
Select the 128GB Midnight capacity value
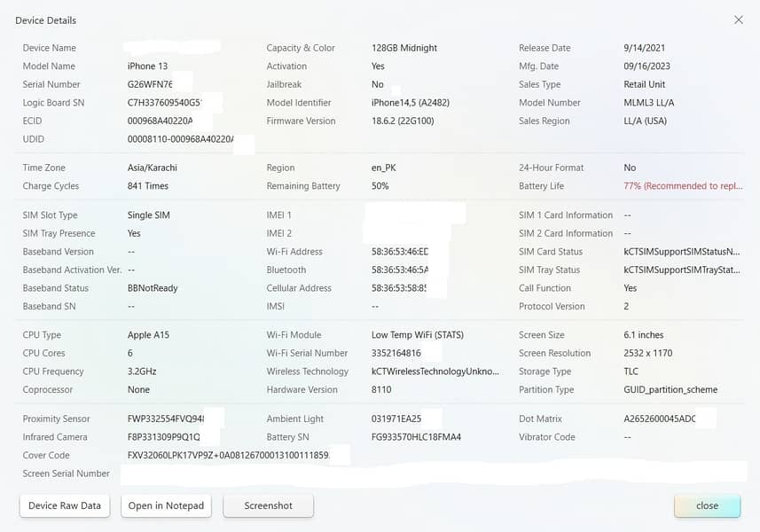tap(404, 48)
